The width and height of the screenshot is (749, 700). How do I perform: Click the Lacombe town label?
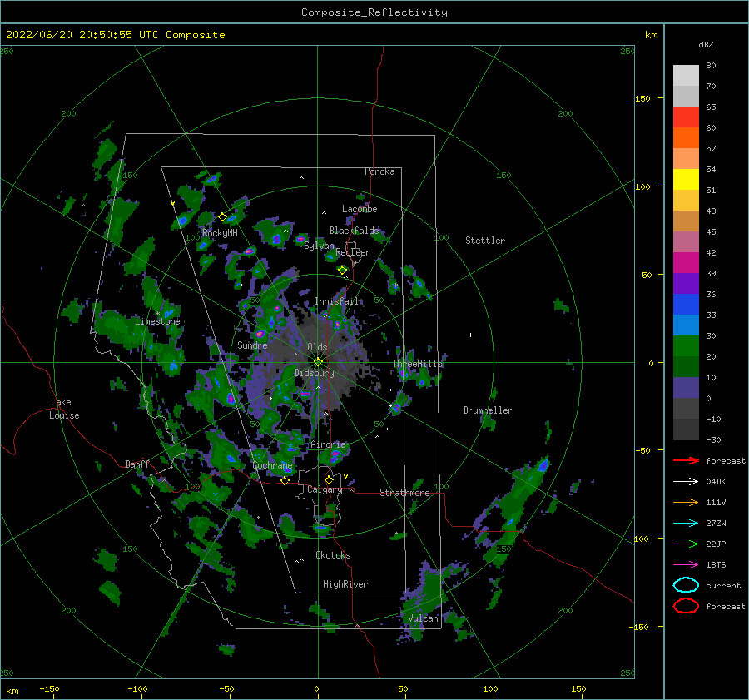point(360,209)
